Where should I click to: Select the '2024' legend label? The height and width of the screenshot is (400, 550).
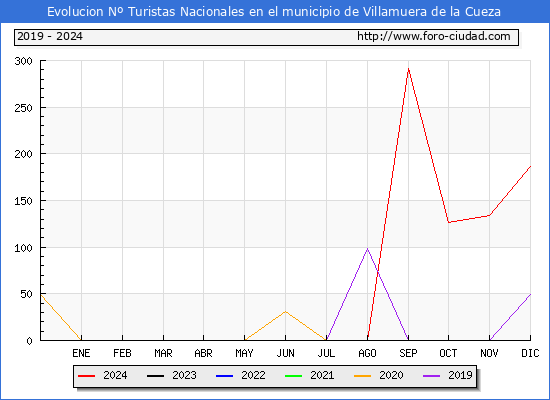pos(115,375)
